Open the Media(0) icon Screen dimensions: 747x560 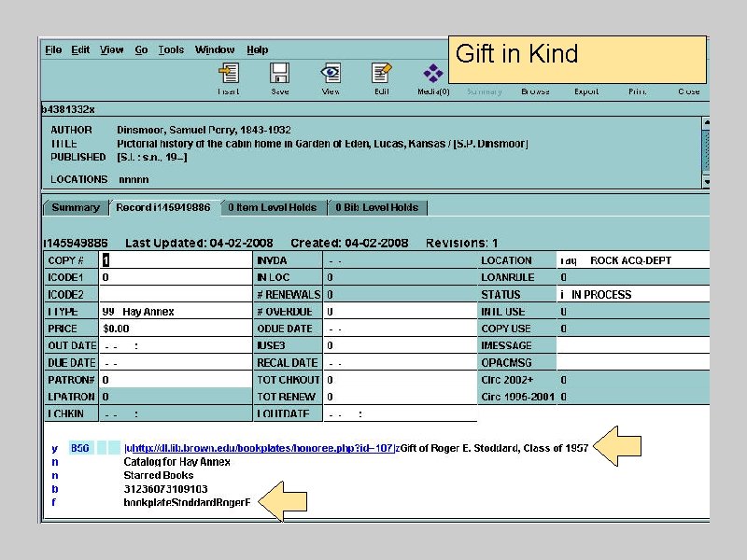tap(433, 74)
